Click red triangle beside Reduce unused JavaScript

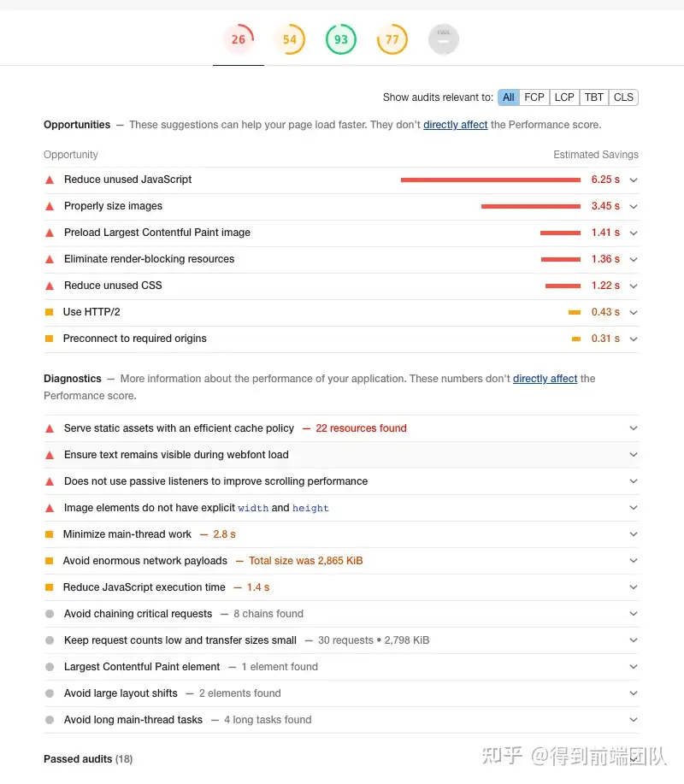[50, 180]
